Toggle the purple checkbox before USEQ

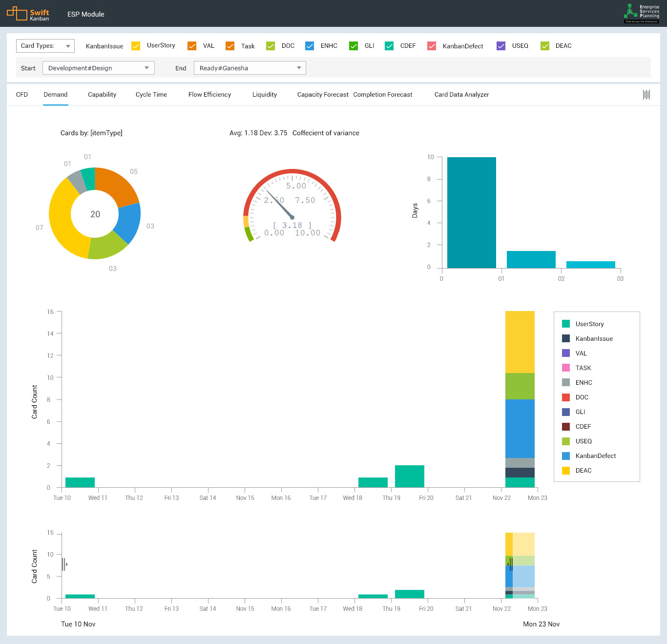click(x=501, y=46)
